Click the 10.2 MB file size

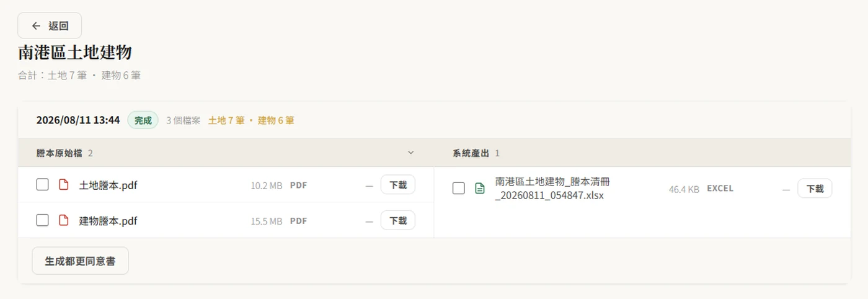tap(267, 185)
